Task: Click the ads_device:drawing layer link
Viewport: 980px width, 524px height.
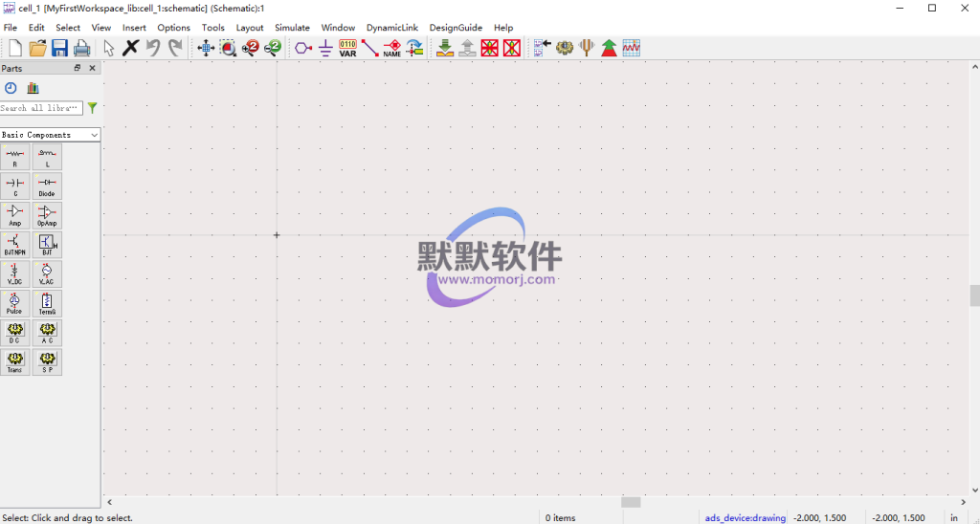Action: point(745,517)
